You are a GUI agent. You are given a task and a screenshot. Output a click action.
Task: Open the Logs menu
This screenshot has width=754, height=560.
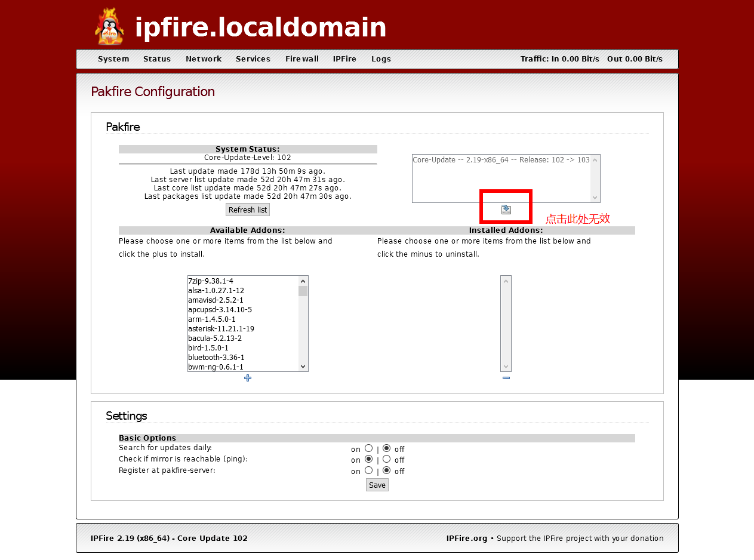tap(381, 59)
